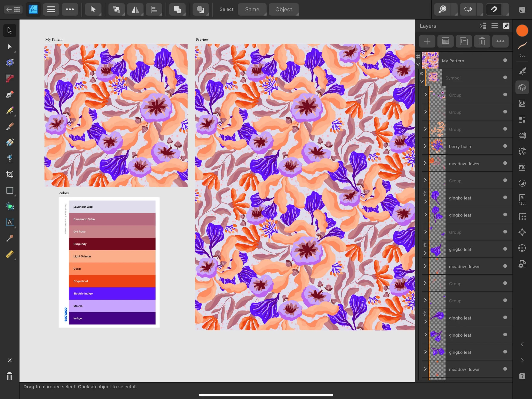Screen dimensions: 532x399
Task: Open the hamburger menu in the toolbar
Action: (x=51, y=9)
